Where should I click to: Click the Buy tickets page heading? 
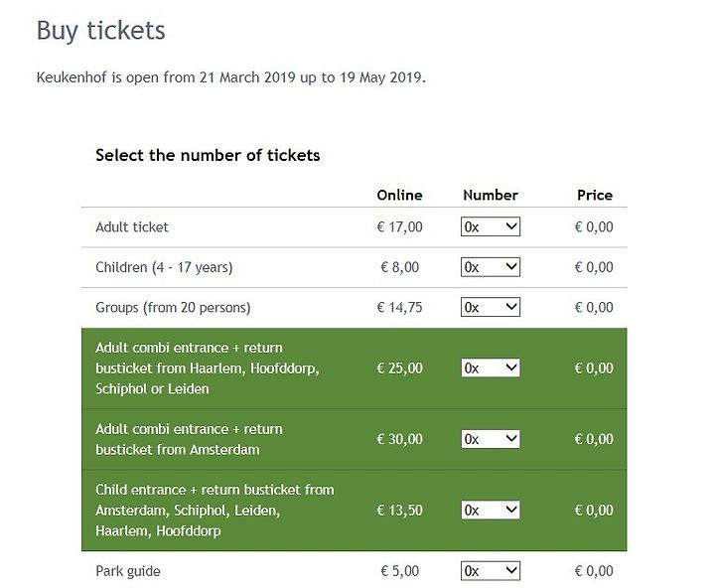coord(100,31)
